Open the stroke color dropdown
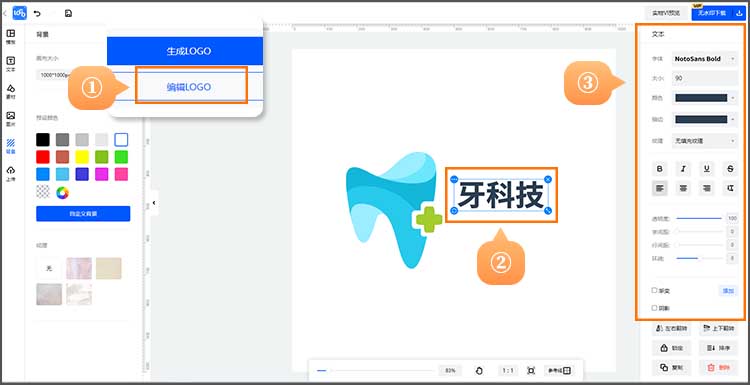Screen dimensions: 750x385 click(x=705, y=119)
